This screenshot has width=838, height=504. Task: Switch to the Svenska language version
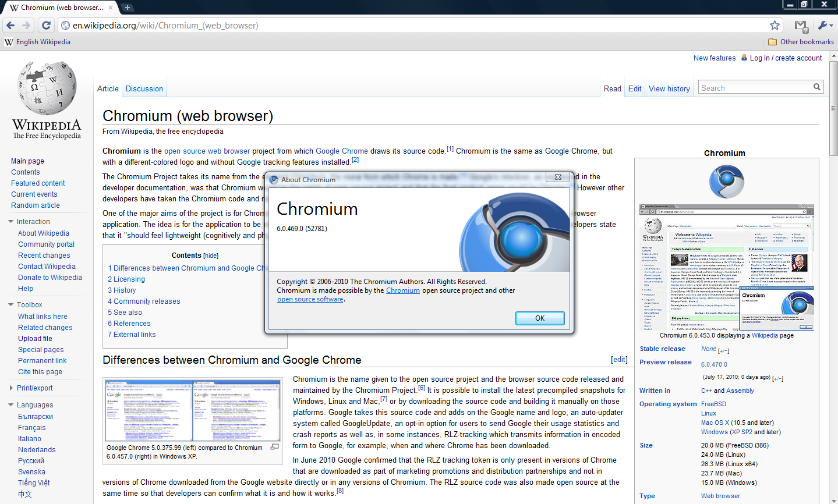pos(31,472)
